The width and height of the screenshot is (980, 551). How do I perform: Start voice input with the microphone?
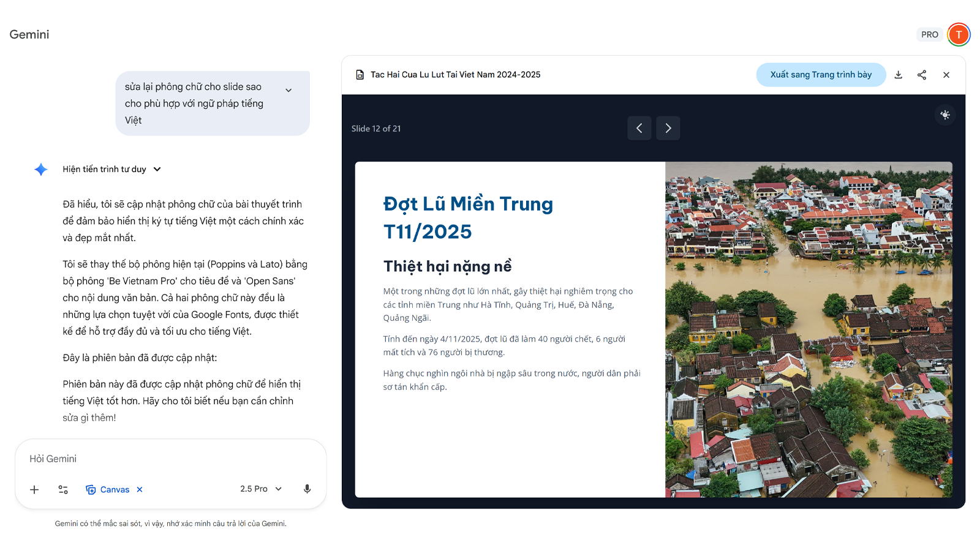(x=307, y=489)
